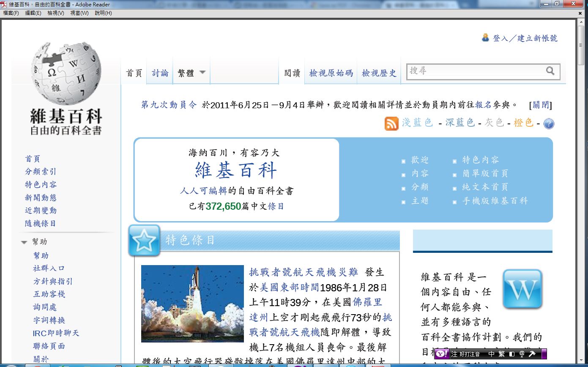Click the blue W icon

(522, 289)
